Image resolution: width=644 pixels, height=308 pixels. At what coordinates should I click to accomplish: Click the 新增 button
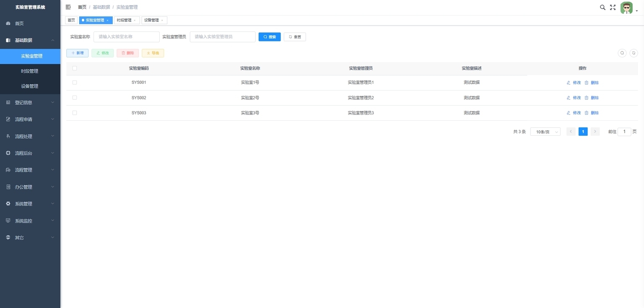[x=78, y=53]
